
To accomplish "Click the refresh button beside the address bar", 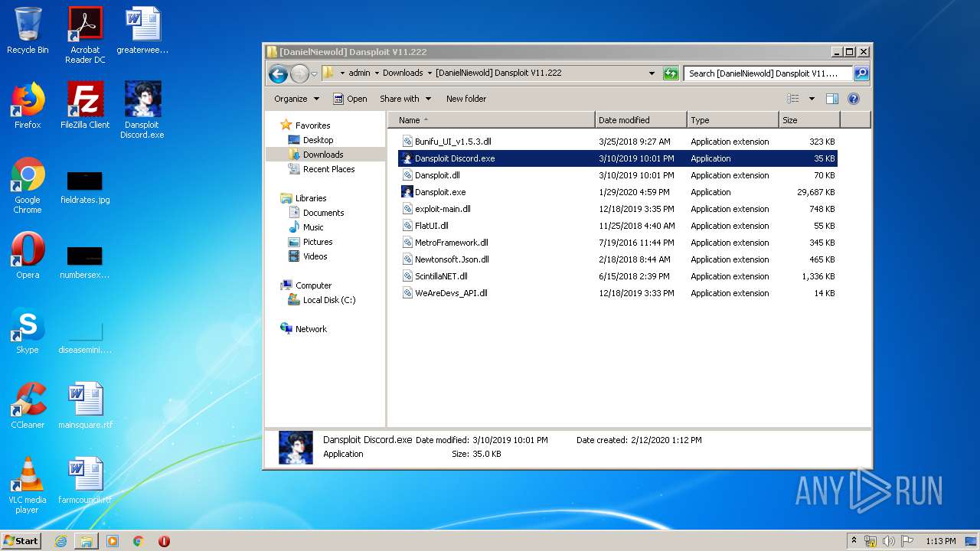I will 671,73.
